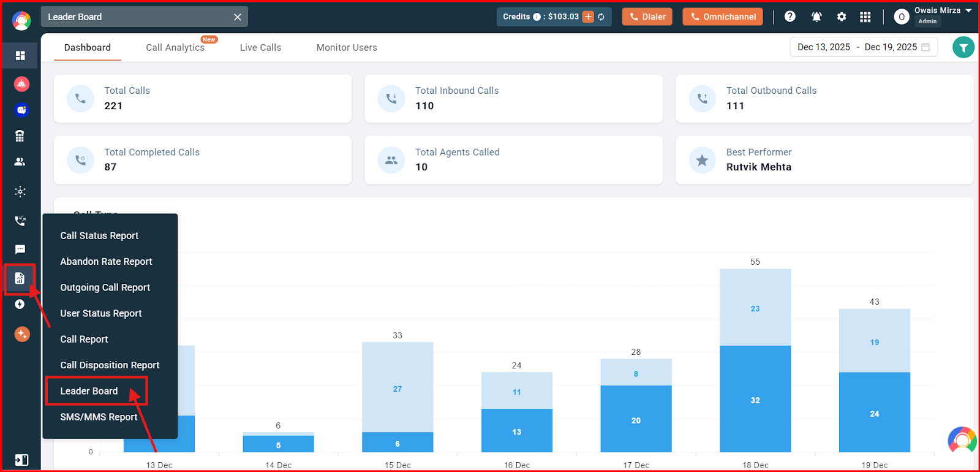The image size is (980, 472).
Task: Click the 18 Dec dark blue bar segment 32
Action: pos(755,399)
